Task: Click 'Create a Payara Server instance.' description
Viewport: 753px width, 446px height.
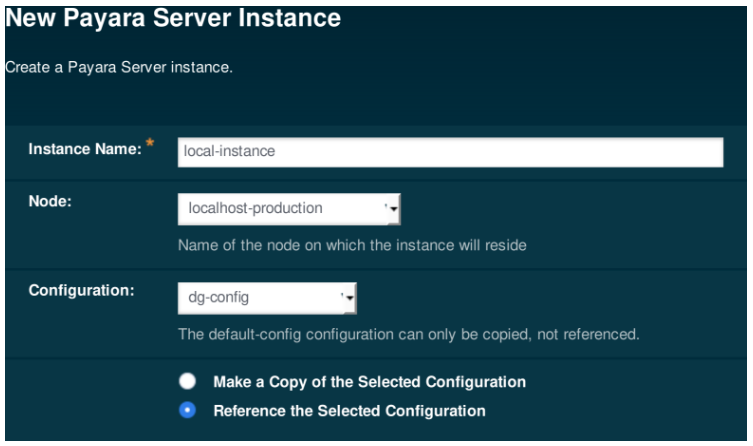Action: tap(118, 68)
